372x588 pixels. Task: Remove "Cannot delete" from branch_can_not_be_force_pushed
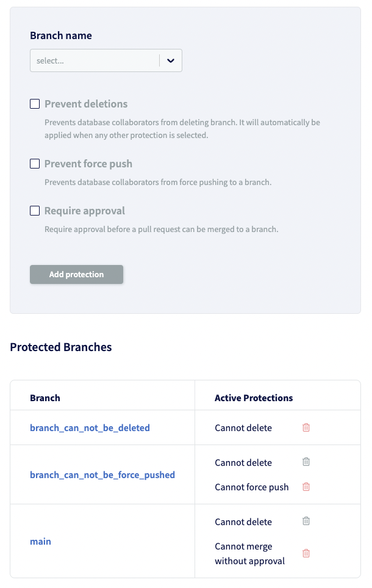pos(306,462)
